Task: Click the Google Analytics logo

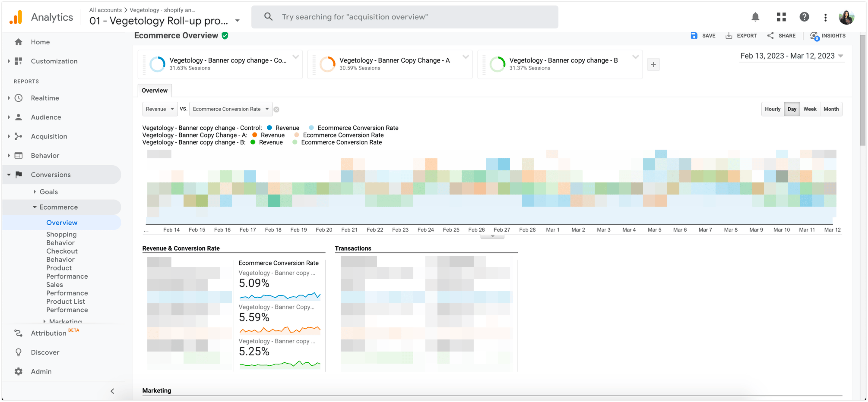Action: point(16,17)
